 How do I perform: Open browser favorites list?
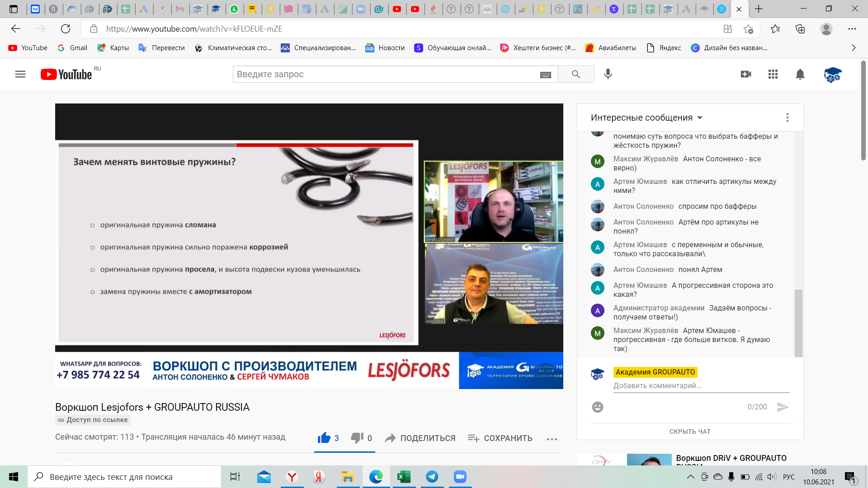pyautogui.click(x=775, y=29)
